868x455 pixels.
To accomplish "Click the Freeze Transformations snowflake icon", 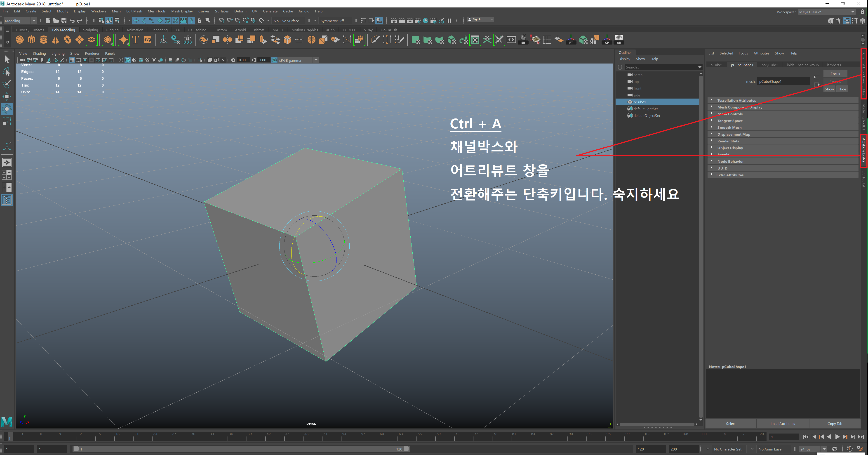I will 188,40.
